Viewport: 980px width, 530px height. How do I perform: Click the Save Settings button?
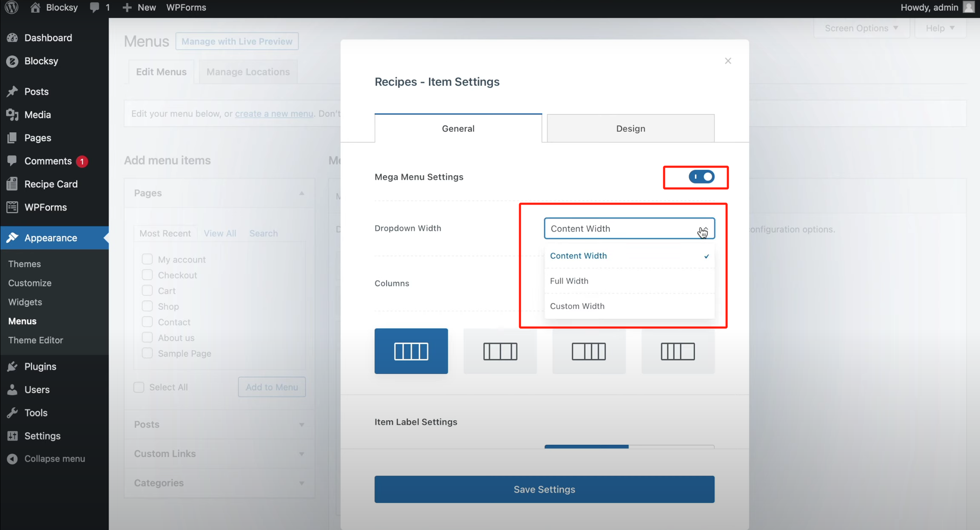click(x=544, y=489)
